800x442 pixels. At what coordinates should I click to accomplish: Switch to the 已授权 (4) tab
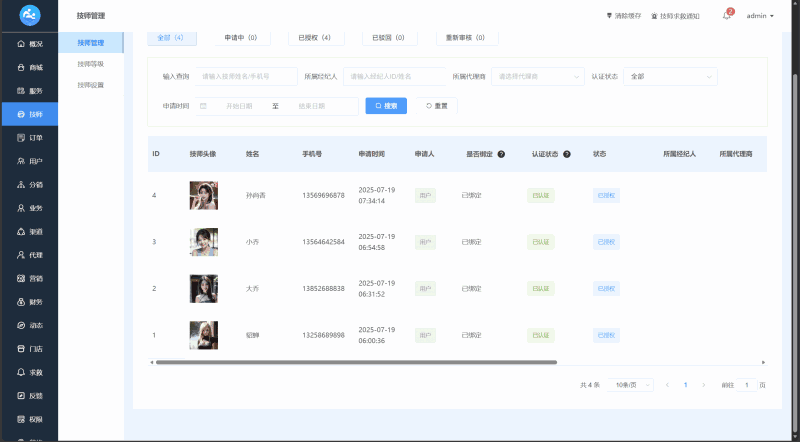pos(316,38)
